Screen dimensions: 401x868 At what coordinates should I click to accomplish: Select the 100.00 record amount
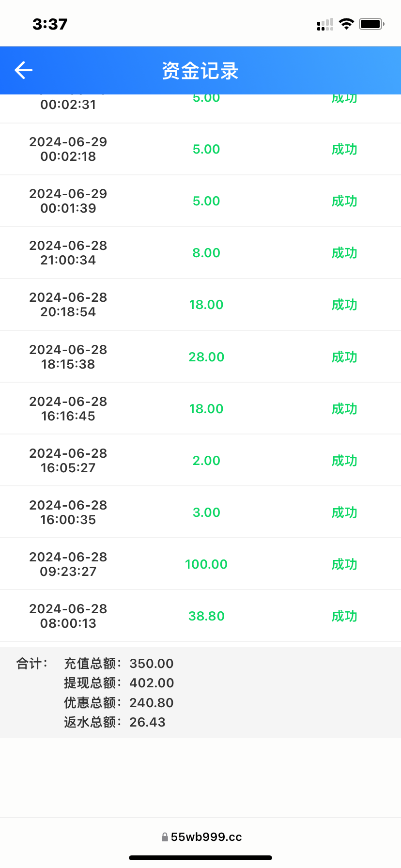click(x=206, y=564)
